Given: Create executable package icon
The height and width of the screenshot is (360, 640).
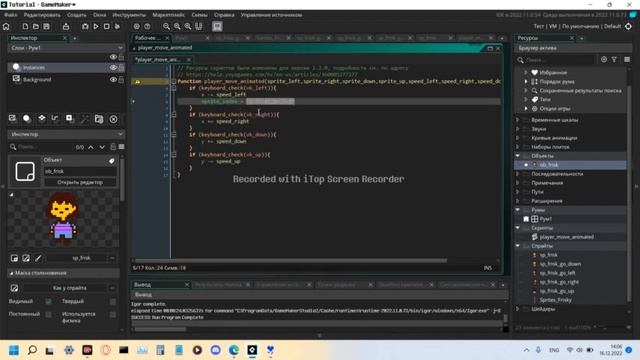Looking at the screenshot, I should (66, 27).
